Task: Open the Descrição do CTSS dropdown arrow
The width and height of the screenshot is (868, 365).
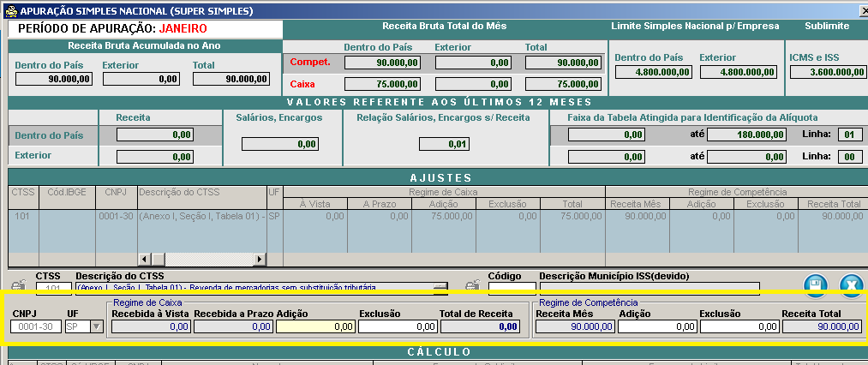Action: click(440, 287)
